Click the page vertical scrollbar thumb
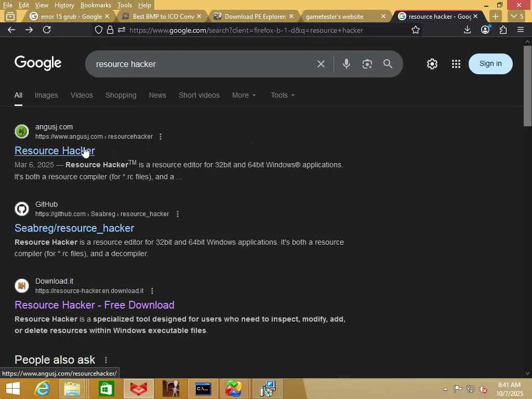The image size is (532, 399). [527, 86]
